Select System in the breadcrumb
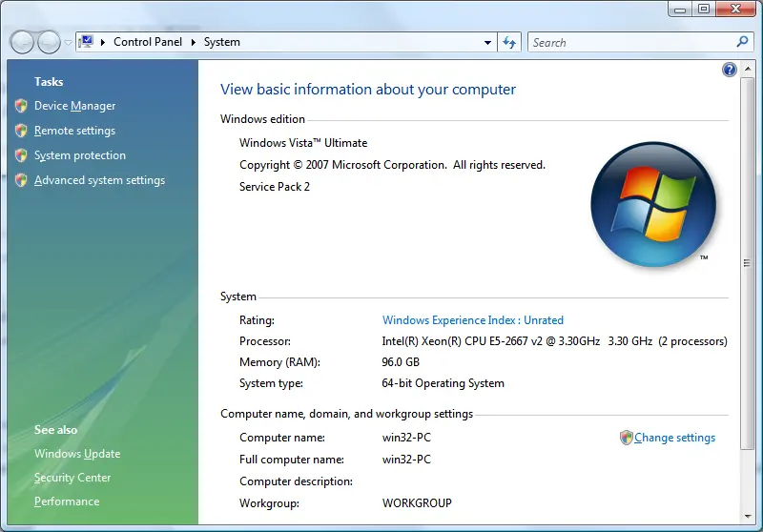The width and height of the screenshot is (763, 532). (222, 42)
